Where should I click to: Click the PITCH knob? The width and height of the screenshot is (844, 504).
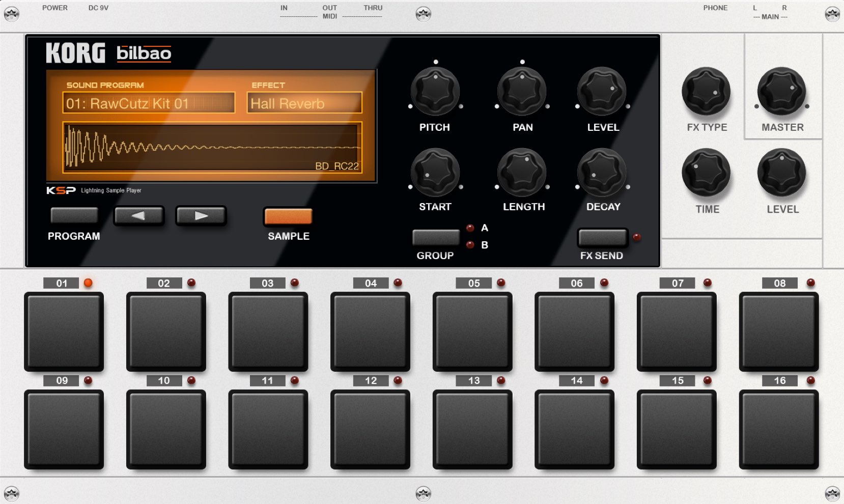(x=435, y=92)
